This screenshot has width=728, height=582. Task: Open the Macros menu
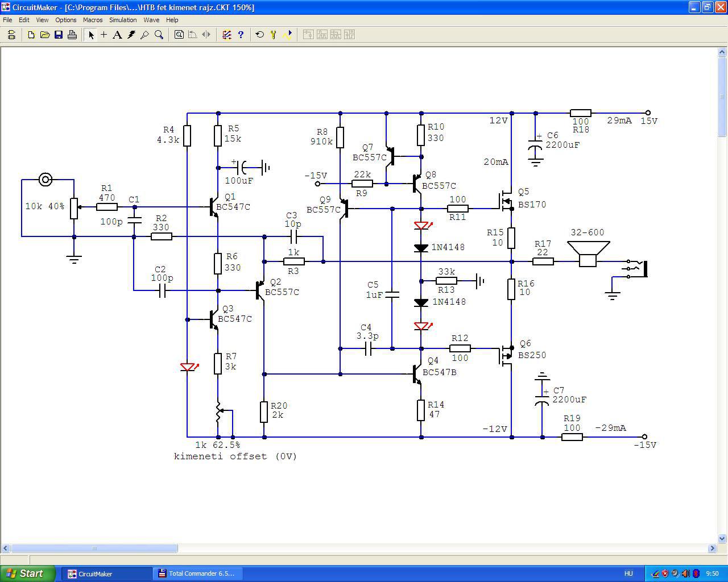coord(93,20)
